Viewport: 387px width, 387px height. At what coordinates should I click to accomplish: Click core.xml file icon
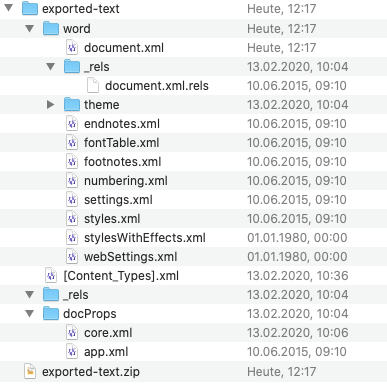pyautogui.click(x=72, y=332)
